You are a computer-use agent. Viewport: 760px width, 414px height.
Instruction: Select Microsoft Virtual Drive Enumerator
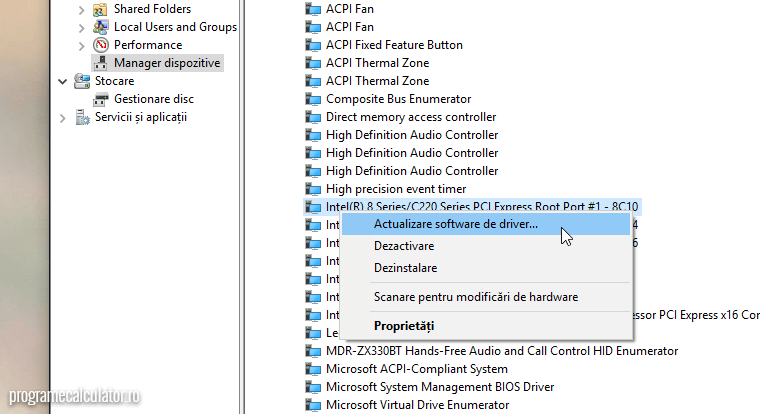point(417,405)
